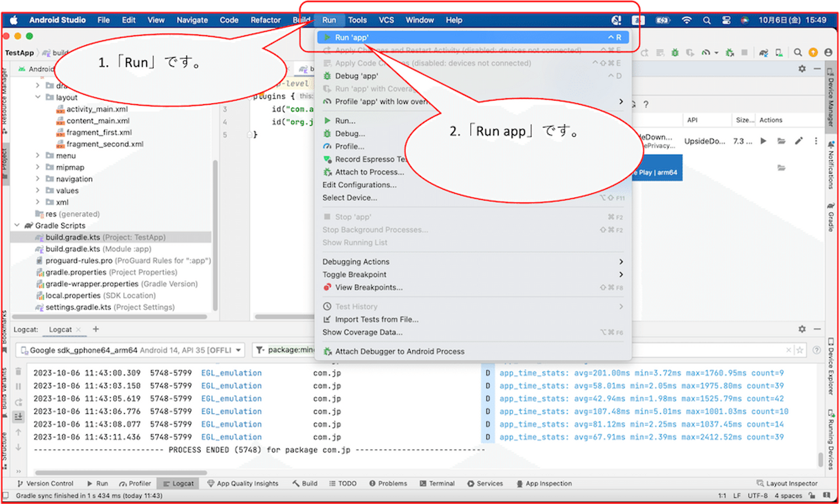
Task: Click the green Debug bug icon in top toolbar
Action: 675,52
